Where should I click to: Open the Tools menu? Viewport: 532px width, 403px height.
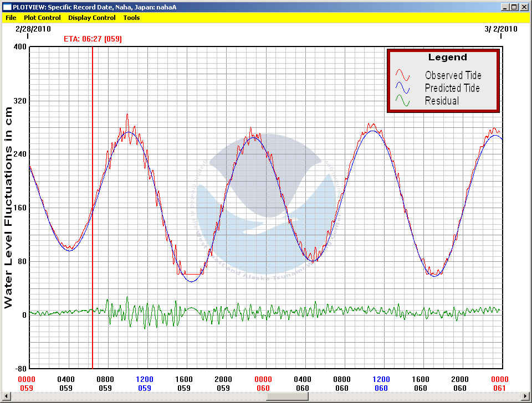(x=131, y=18)
